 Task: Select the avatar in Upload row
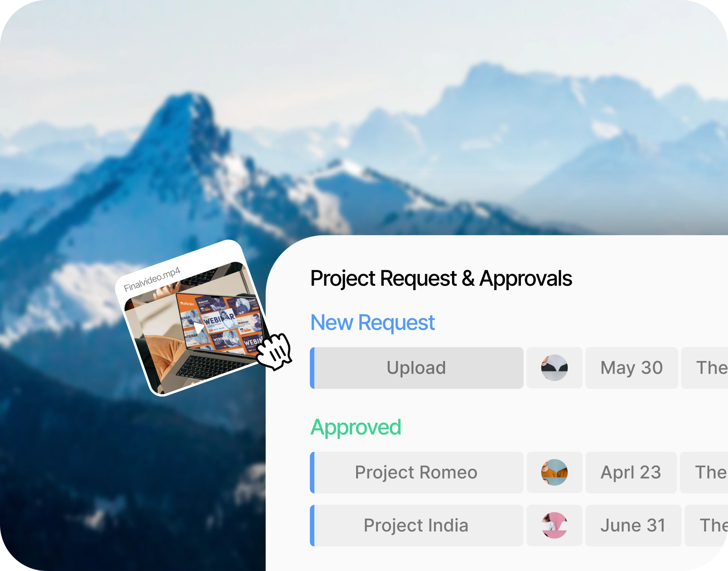554,368
